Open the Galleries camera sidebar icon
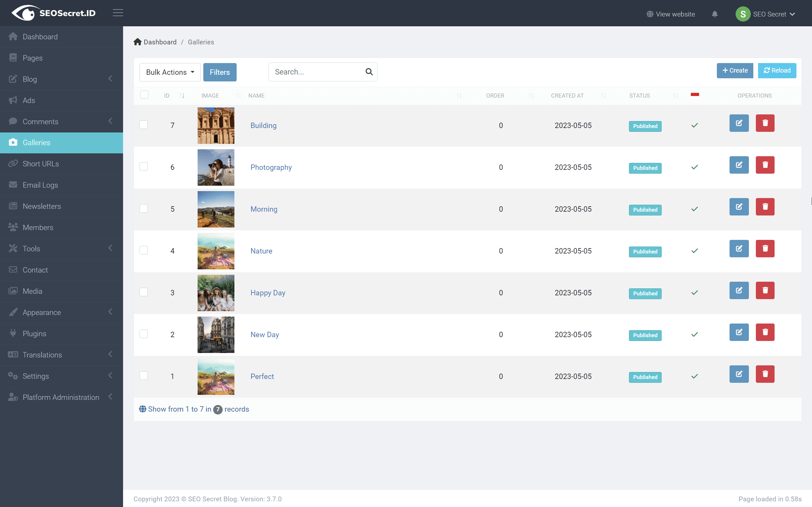This screenshot has width=812, height=507. coord(13,143)
